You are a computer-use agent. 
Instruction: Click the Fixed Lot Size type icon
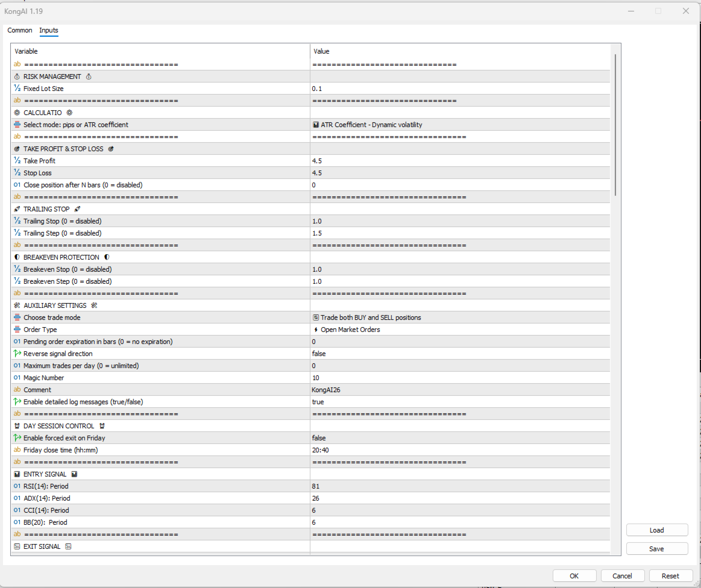(17, 89)
